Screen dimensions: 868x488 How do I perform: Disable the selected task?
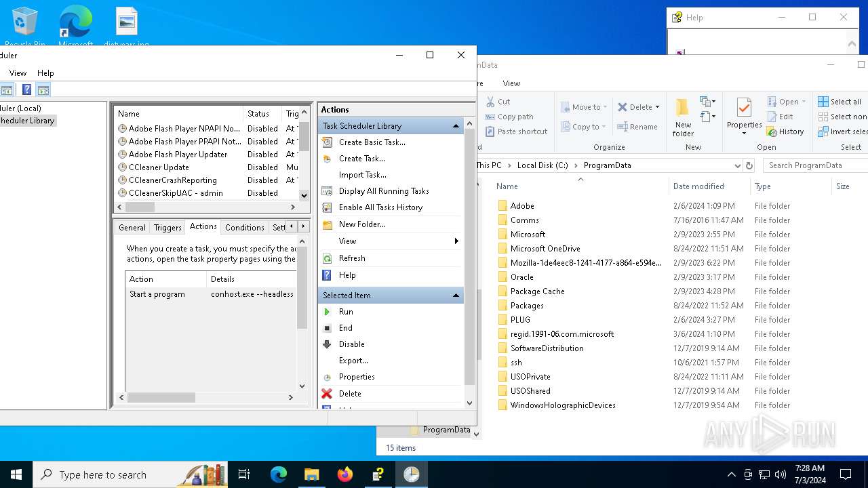point(352,344)
